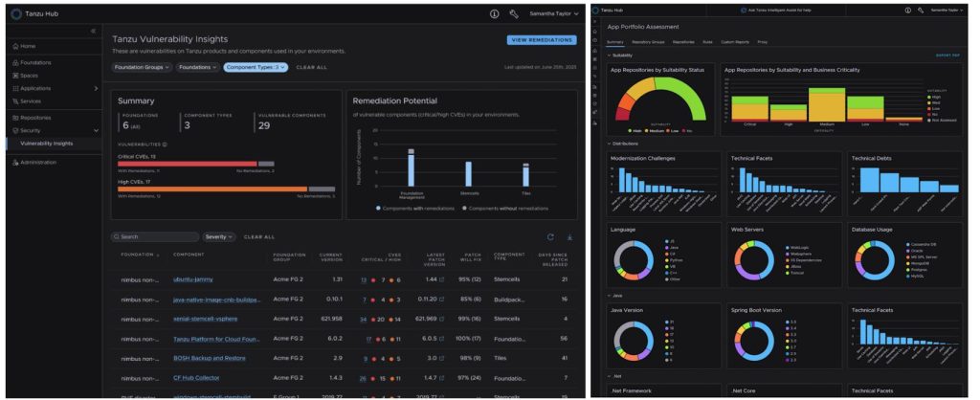Screen dimensions: 980x400
Task: Clear all top-level filters next to Component Types
Action: [x=311, y=67]
